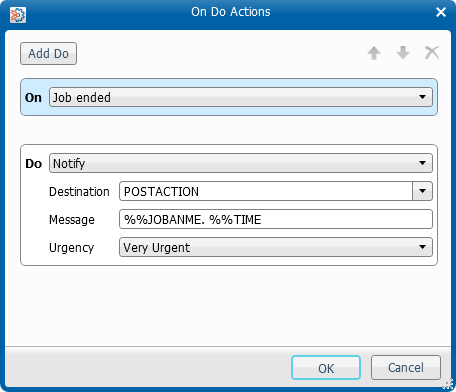Click the move up arrow icon

point(374,53)
